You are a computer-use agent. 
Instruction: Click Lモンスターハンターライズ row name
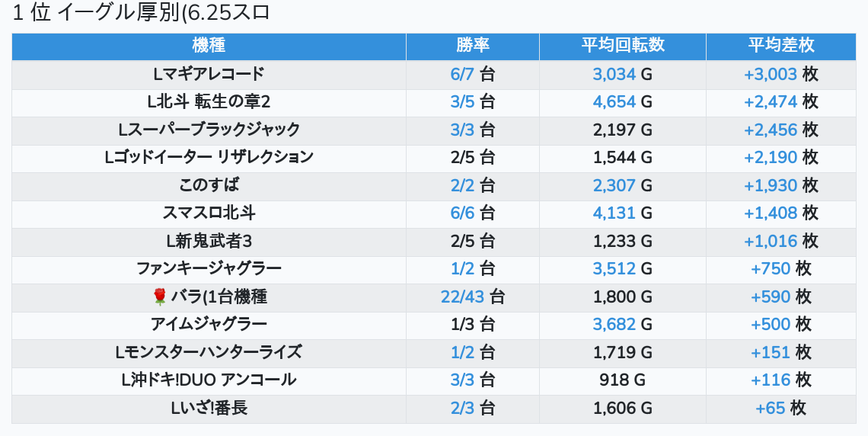click(x=209, y=352)
